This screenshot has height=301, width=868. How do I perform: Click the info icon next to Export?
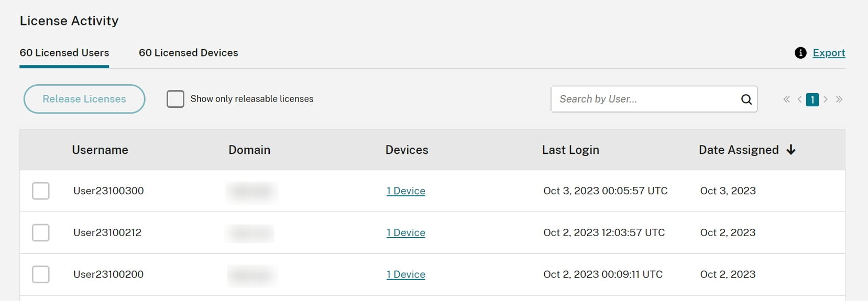800,53
